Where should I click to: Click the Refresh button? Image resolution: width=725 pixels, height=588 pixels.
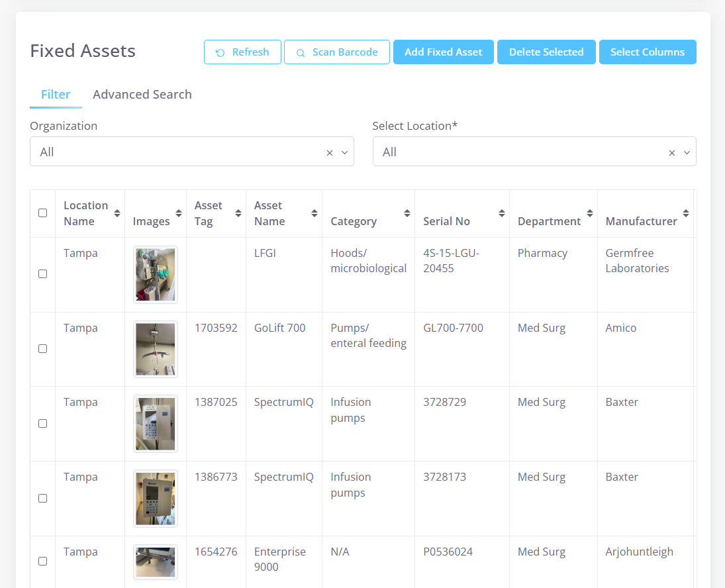(242, 52)
